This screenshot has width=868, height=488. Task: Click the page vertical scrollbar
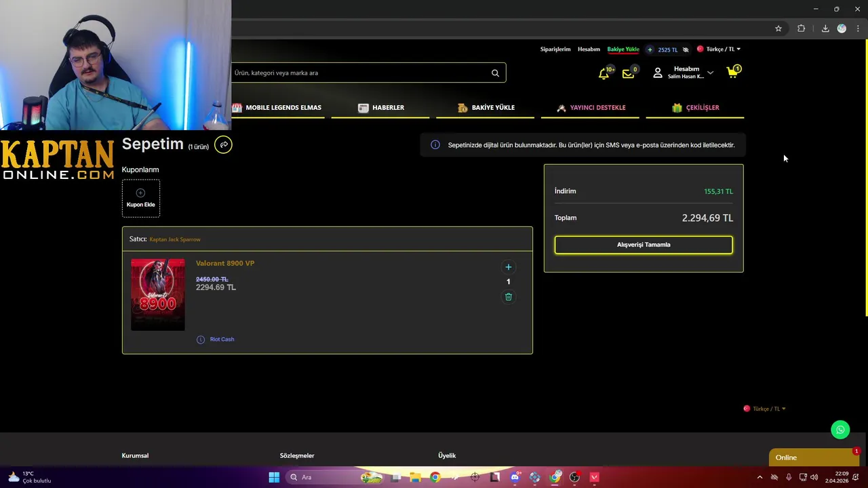click(866, 178)
